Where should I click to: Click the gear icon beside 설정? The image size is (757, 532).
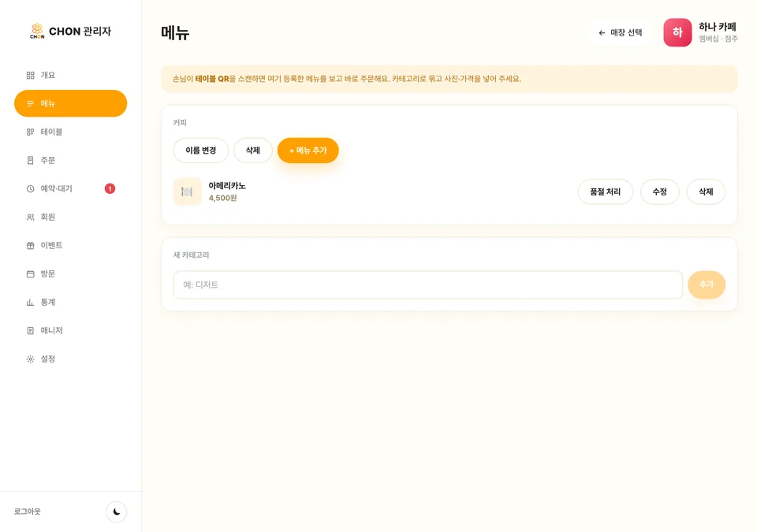click(31, 359)
